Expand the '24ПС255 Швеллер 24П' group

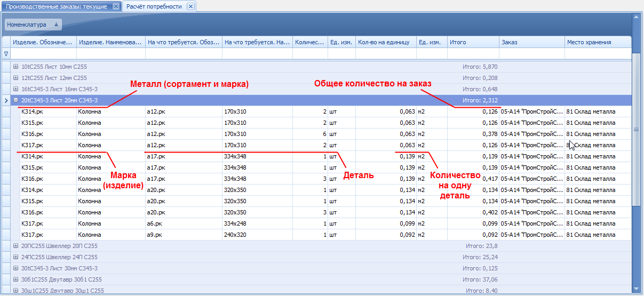16,257
